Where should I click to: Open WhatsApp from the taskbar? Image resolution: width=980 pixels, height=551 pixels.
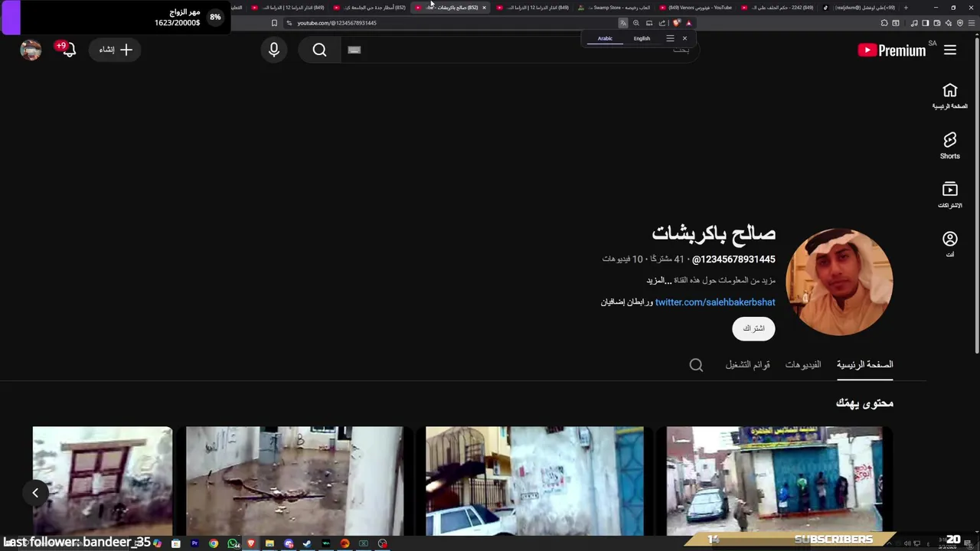(x=232, y=543)
